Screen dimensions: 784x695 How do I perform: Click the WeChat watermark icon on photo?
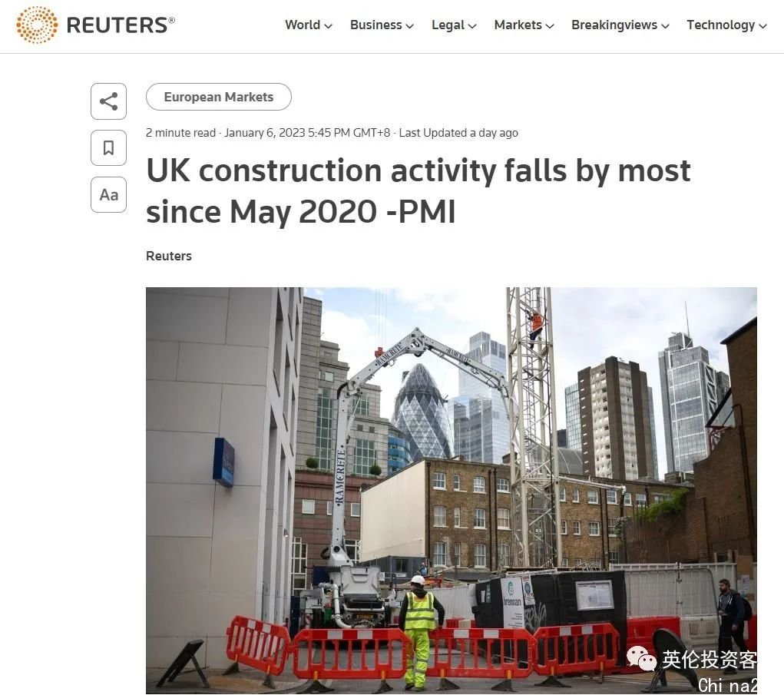point(641,658)
